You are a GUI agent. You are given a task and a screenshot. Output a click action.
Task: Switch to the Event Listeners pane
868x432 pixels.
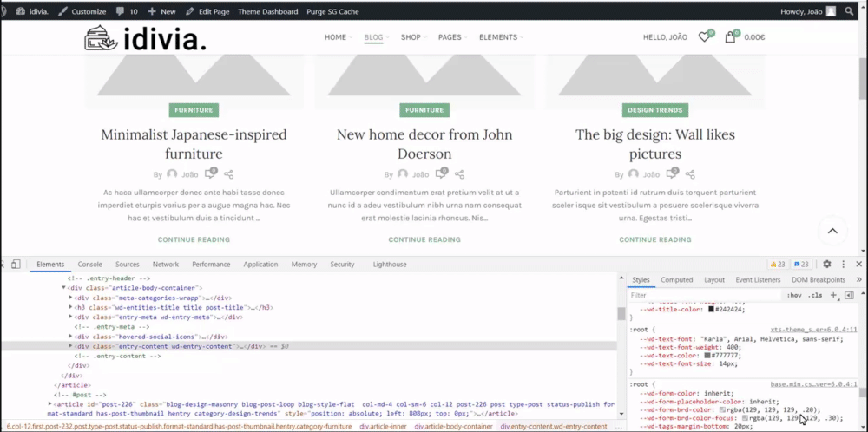coord(758,280)
